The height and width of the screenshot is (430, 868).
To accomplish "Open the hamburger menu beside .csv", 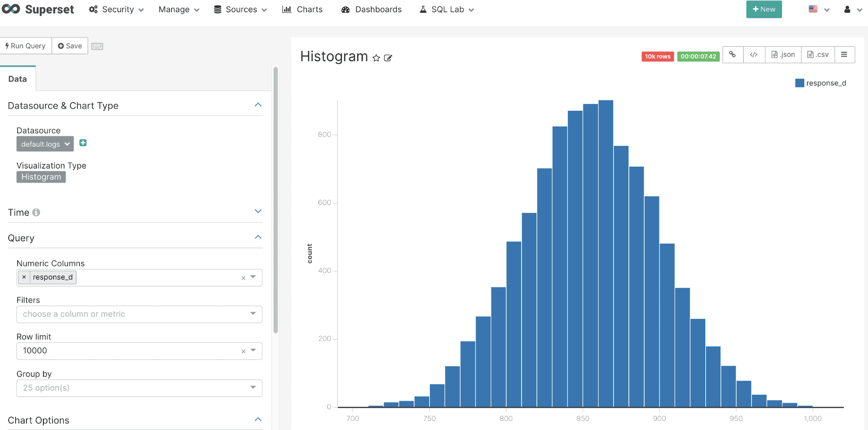I will (x=844, y=55).
